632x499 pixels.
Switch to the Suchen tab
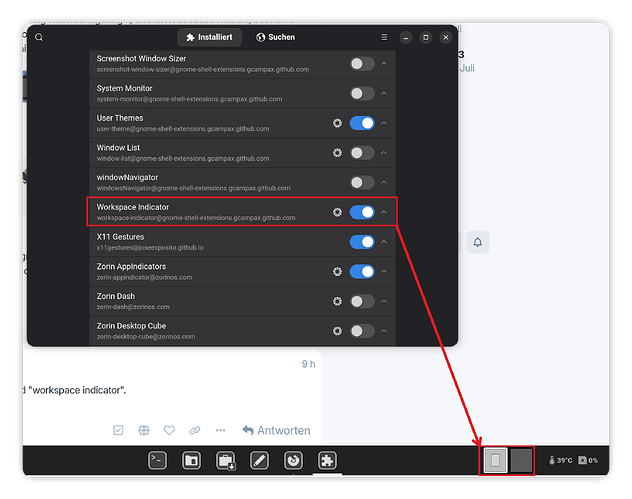(276, 37)
